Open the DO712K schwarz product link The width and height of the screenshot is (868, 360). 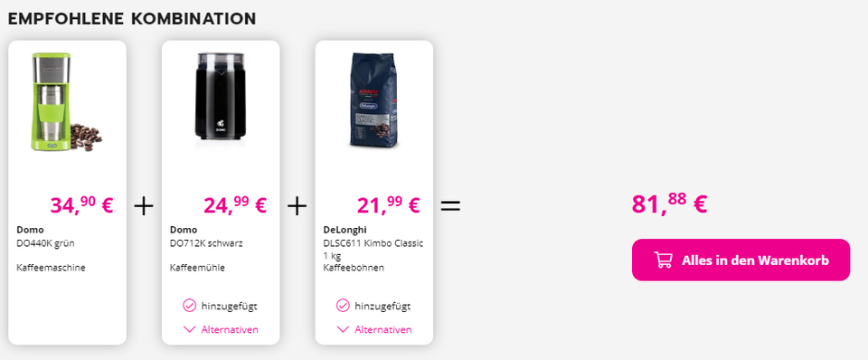tap(206, 243)
